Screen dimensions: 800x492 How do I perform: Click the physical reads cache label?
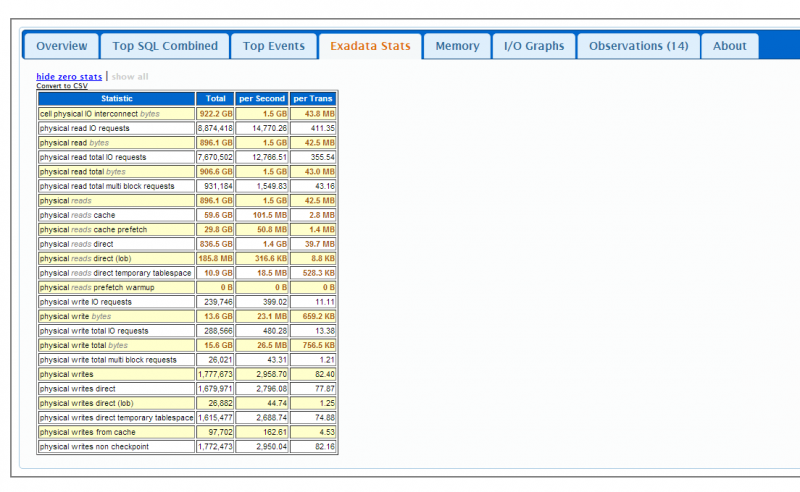pos(78,215)
